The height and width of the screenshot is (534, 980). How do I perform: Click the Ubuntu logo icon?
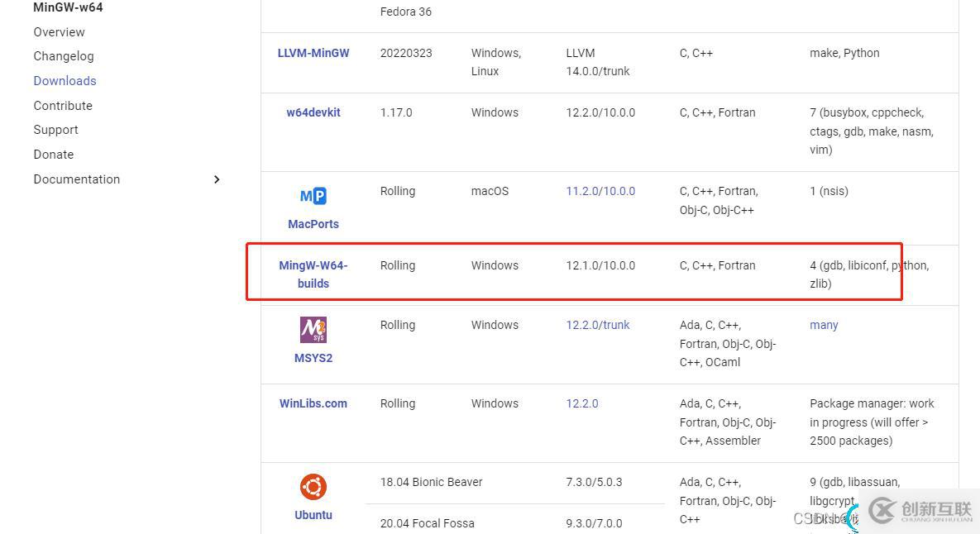[313, 487]
